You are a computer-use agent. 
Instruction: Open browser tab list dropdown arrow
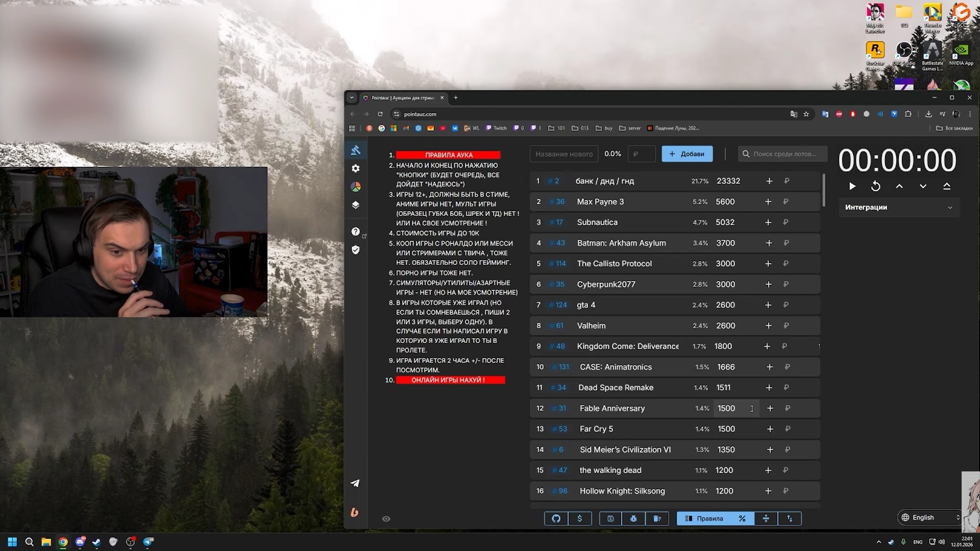point(352,97)
